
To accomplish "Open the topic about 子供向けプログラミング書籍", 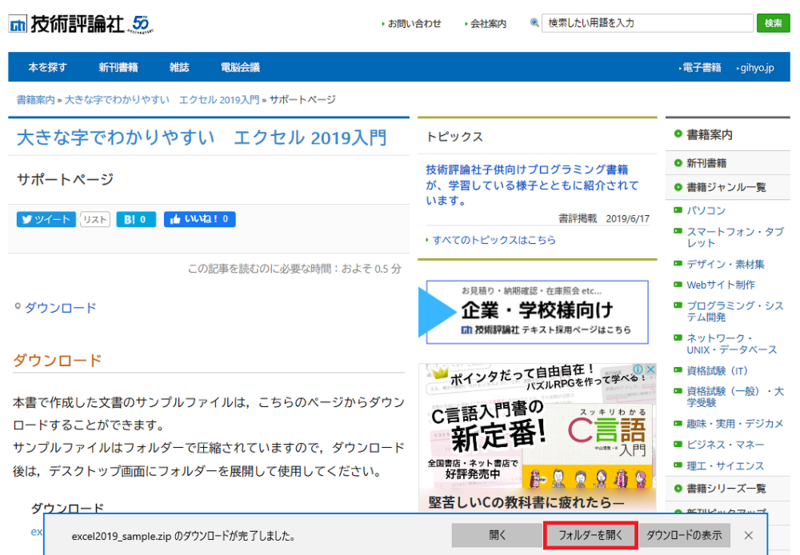I will coord(532,185).
